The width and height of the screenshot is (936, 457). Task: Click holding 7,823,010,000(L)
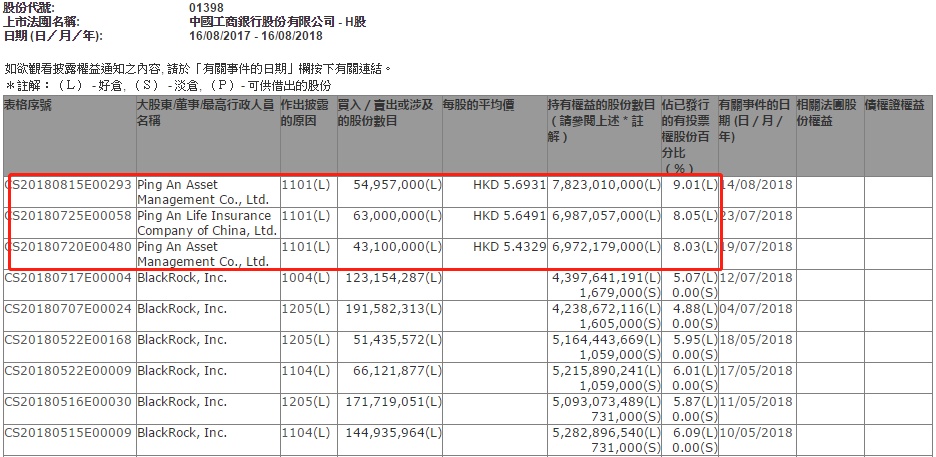[605, 184]
